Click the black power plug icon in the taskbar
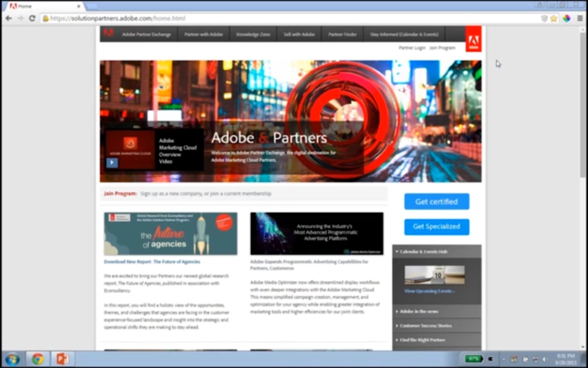588x368 pixels. (490, 359)
